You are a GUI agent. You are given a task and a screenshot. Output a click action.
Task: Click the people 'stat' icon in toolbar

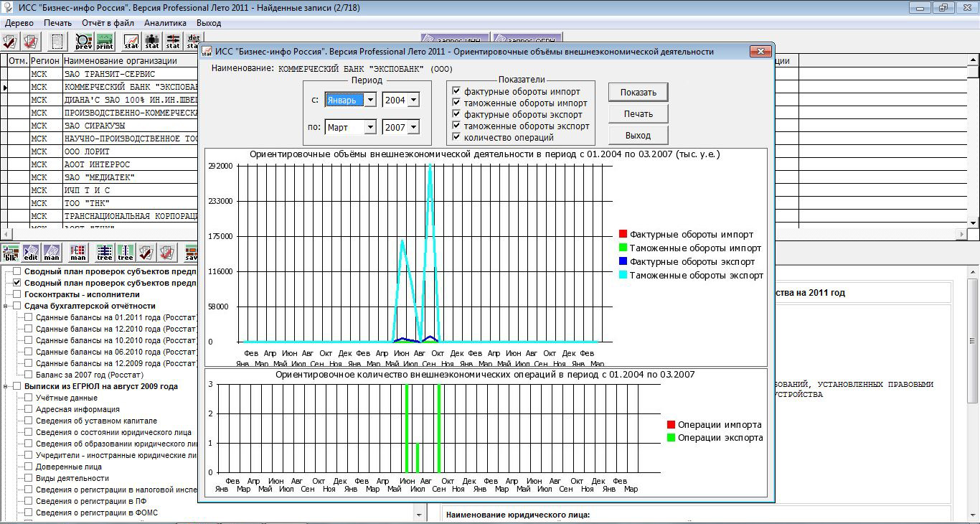152,41
